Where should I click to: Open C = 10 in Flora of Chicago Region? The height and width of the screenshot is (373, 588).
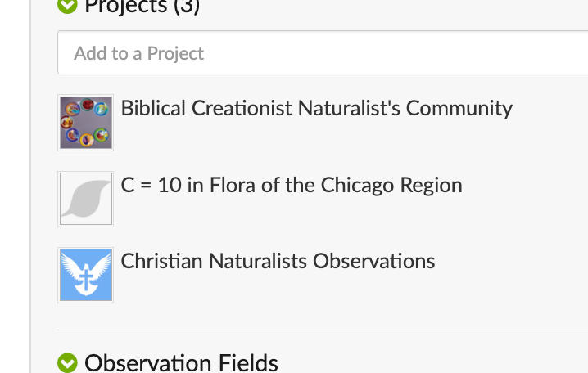292,185
